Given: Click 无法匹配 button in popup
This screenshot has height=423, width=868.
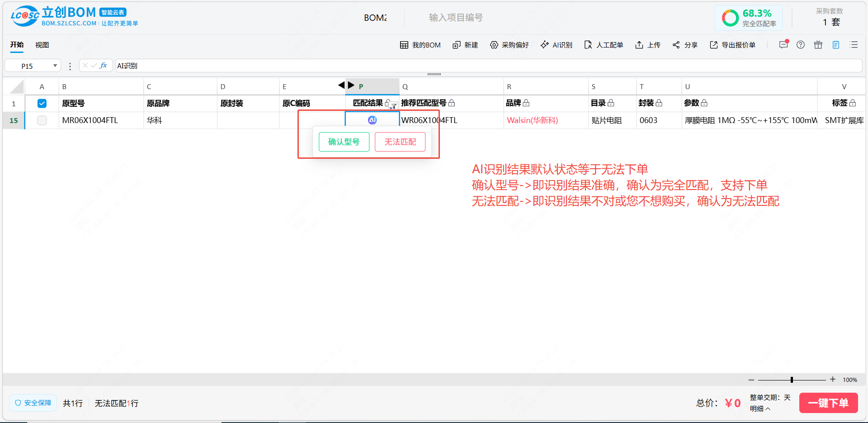Looking at the screenshot, I should [x=400, y=142].
